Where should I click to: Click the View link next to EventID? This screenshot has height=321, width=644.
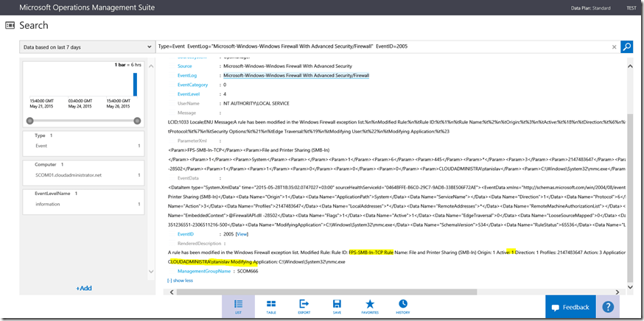(x=242, y=233)
